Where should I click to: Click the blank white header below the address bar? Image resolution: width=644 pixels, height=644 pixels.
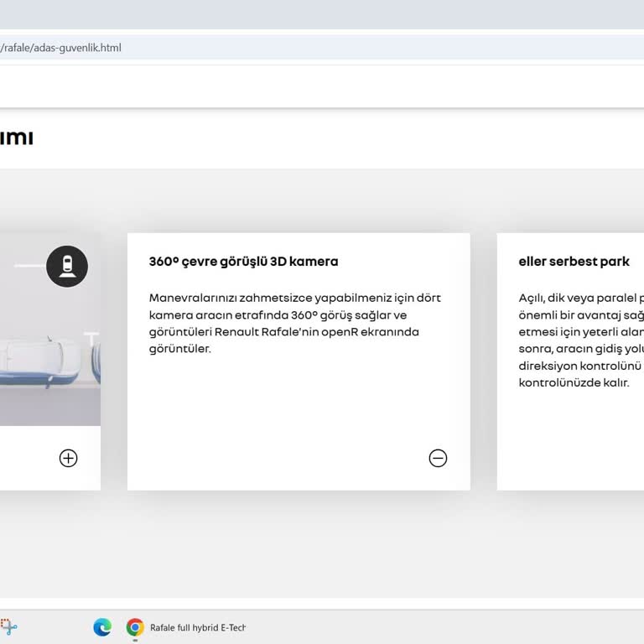click(x=322, y=86)
